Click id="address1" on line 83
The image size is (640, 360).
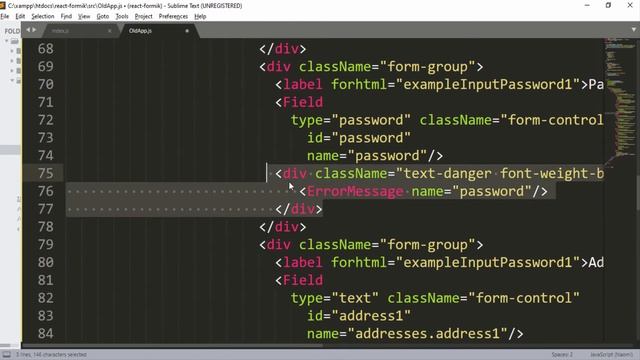(359, 316)
